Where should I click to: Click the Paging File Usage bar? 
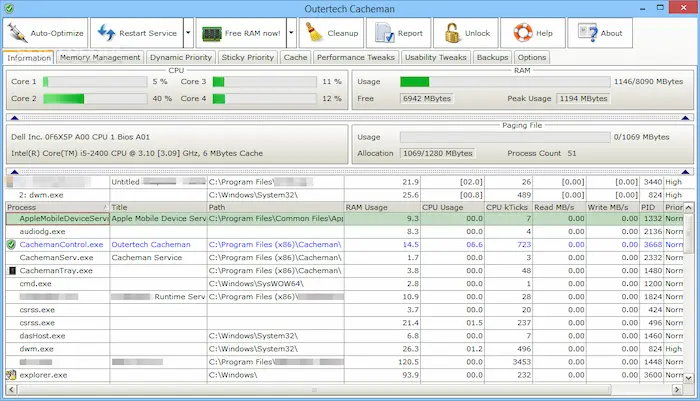point(505,137)
